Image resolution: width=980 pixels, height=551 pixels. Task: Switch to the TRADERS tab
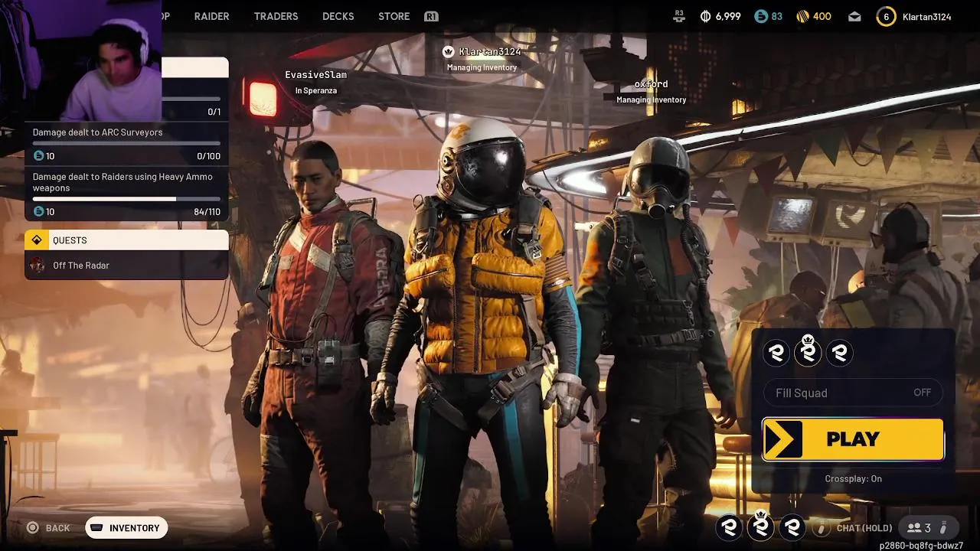click(x=276, y=16)
